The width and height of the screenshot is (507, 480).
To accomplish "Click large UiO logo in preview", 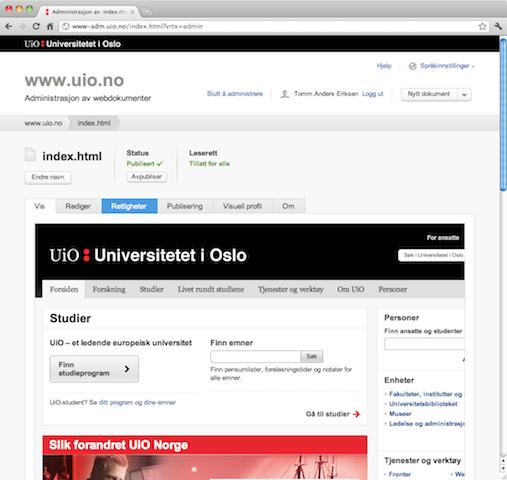I will (x=148, y=255).
